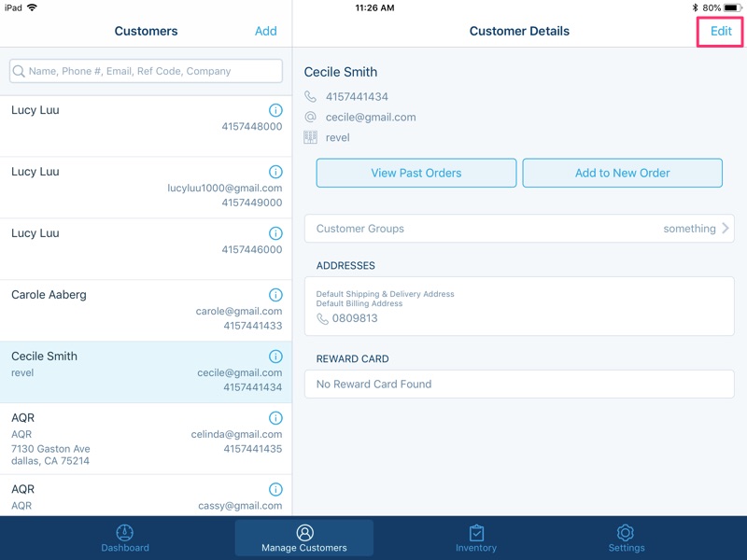Tap the phone icon beside 4157441434
The height and width of the screenshot is (560, 747).
[x=311, y=97]
